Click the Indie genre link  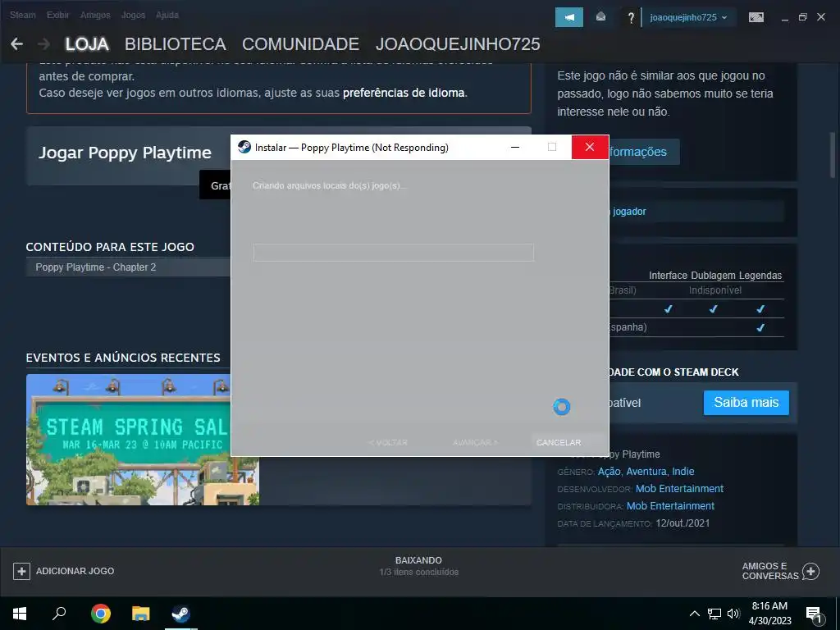683,472
